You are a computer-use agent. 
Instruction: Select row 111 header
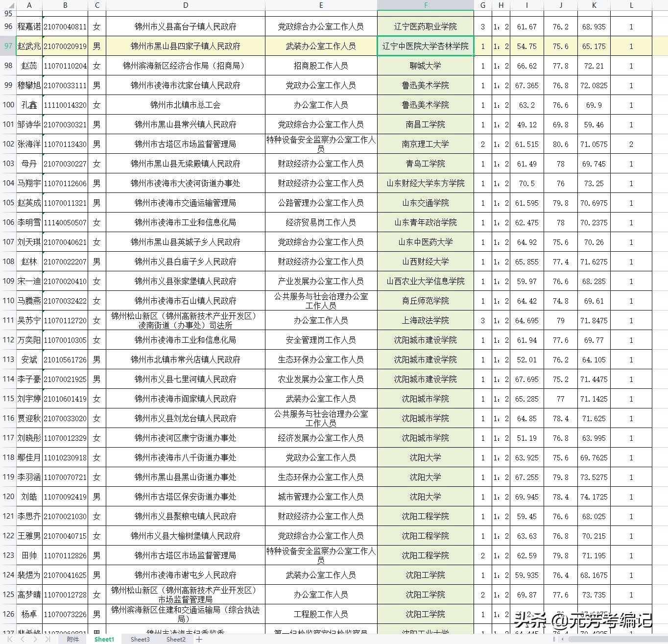(x=8, y=320)
